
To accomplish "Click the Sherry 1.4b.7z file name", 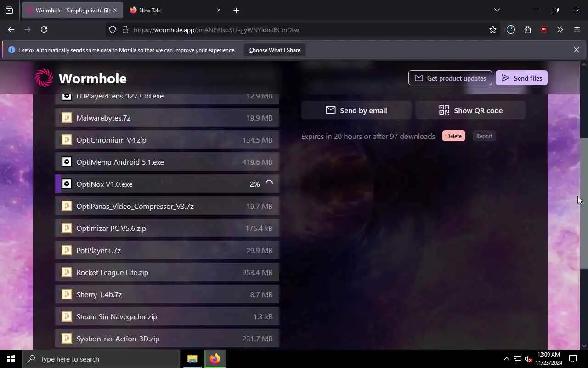I will pos(99,294).
